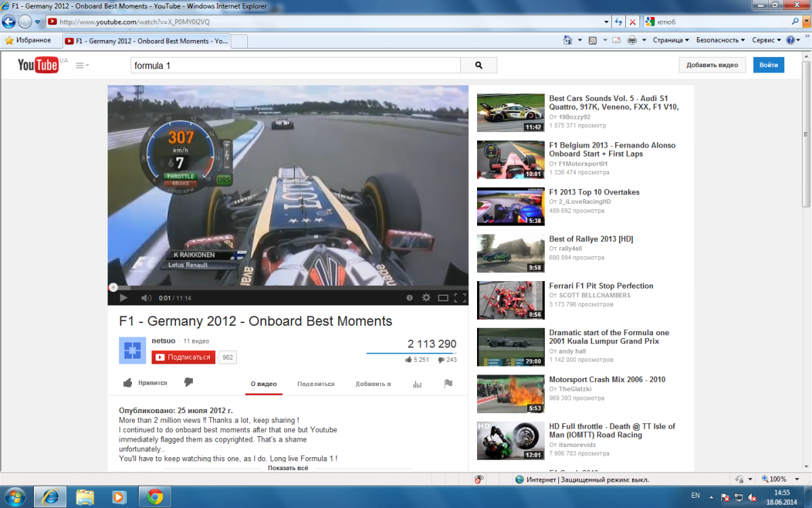This screenshot has width=812, height=508.
Task: Switch to the F1 Germany 2012 browser tab
Action: pyautogui.click(x=147, y=41)
